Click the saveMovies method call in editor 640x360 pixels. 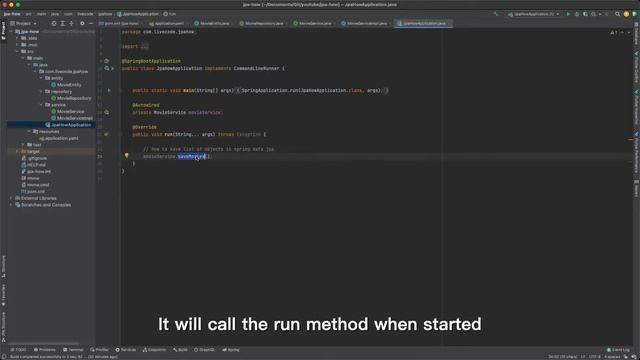click(191, 156)
